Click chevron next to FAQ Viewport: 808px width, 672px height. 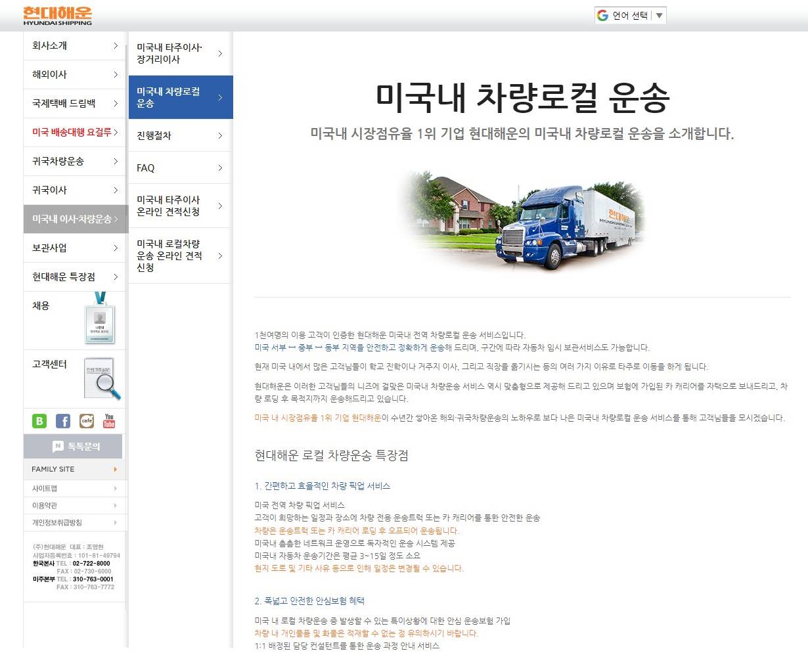pos(220,168)
